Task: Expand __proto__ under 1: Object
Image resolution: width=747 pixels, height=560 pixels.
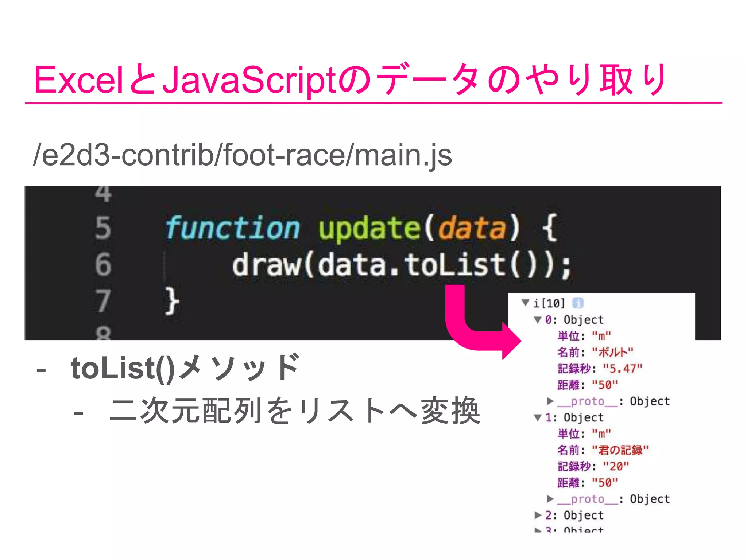Action: coord(550,499)
